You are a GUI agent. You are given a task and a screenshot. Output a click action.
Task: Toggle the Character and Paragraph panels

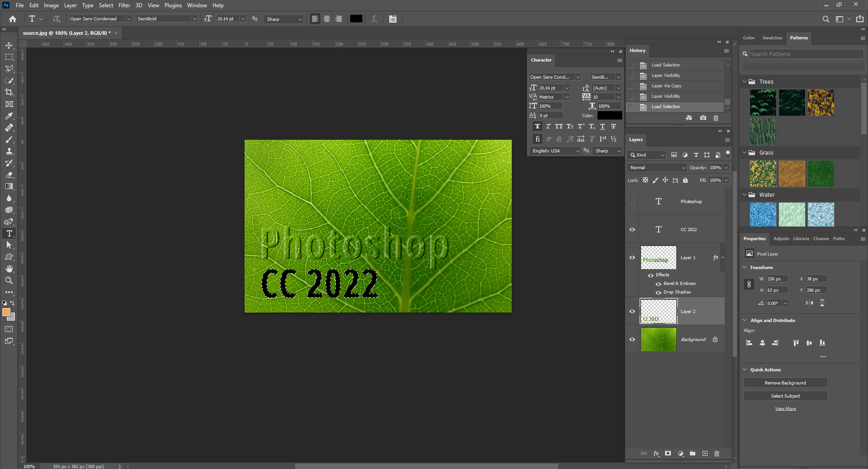pos(393,19)
